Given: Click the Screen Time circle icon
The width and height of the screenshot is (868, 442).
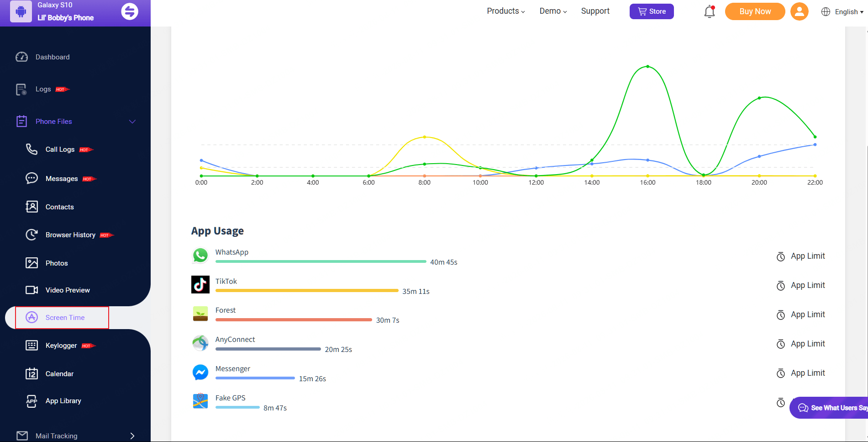Looking at the screenshot, I should (32, 317).
